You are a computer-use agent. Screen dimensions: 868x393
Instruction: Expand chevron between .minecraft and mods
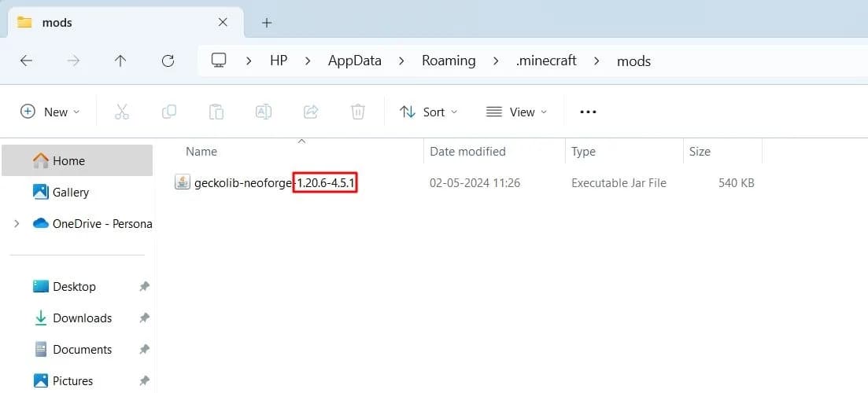click(597, 61)
